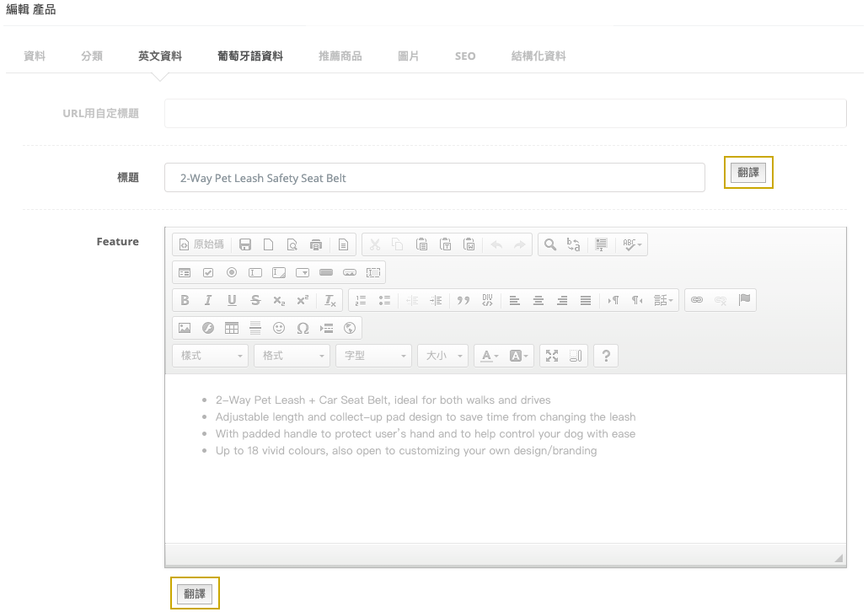Toggle subscript formatting
This screenshot has width=868, height=612.
click(279, 300)
